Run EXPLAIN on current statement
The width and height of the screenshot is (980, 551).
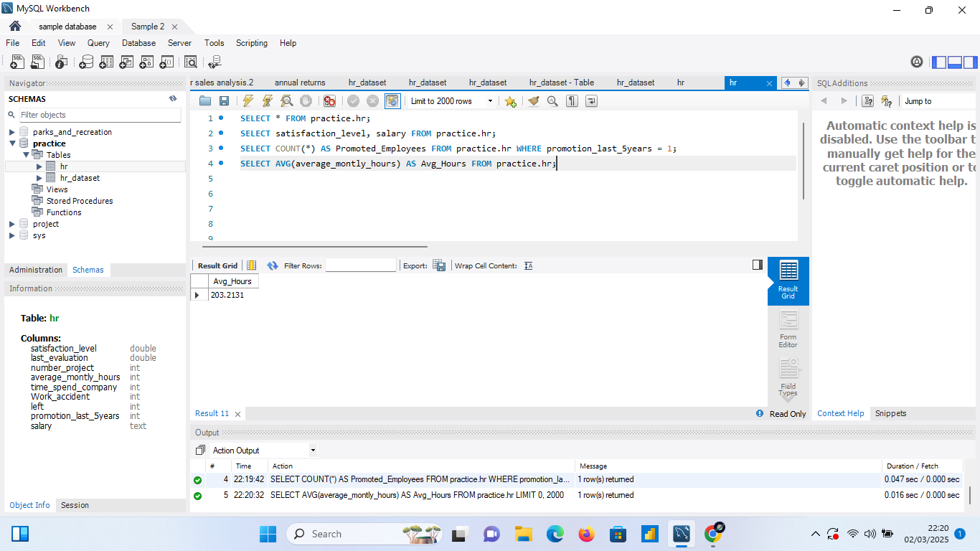[x=286, y=101]
